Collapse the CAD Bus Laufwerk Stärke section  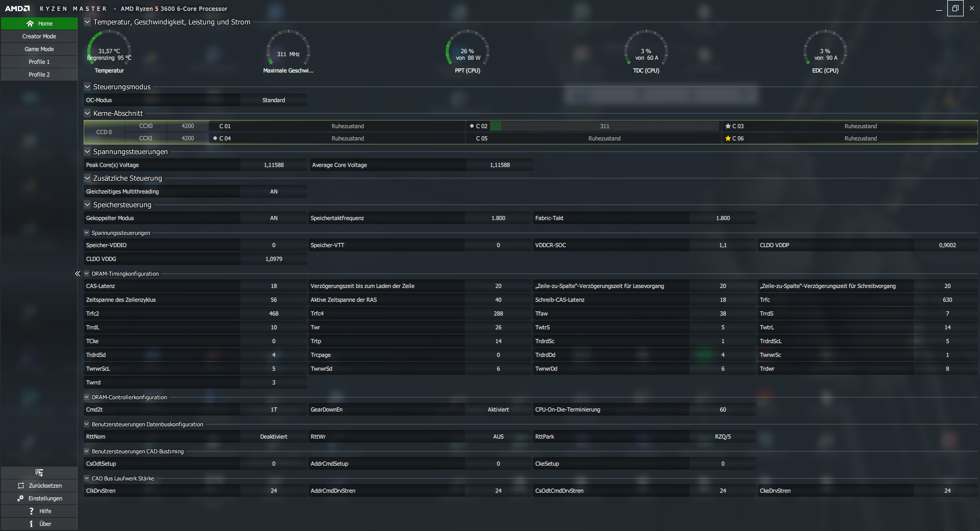click(x=87, y=478)
